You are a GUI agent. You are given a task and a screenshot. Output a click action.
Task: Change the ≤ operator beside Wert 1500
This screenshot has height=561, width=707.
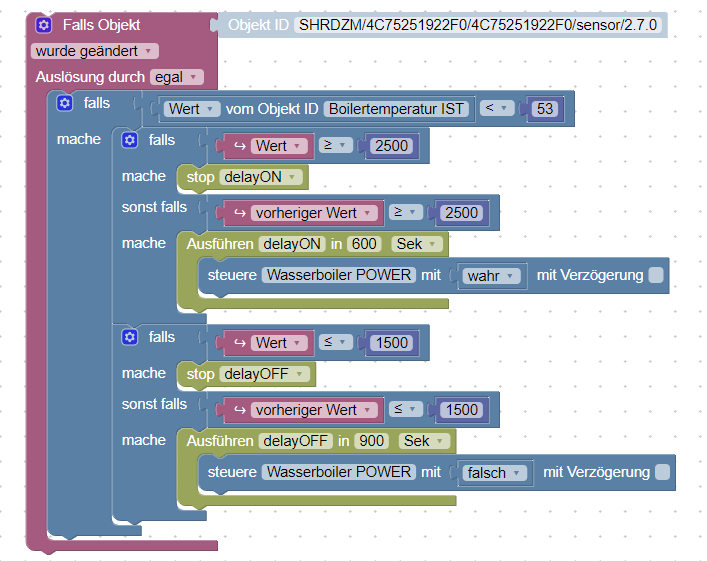click(x=335, y=342)
